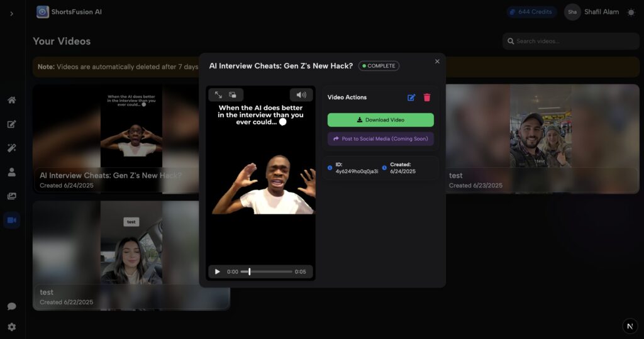Click the N circular badge icon
The image size is (644, 339).
click(630, 326)
